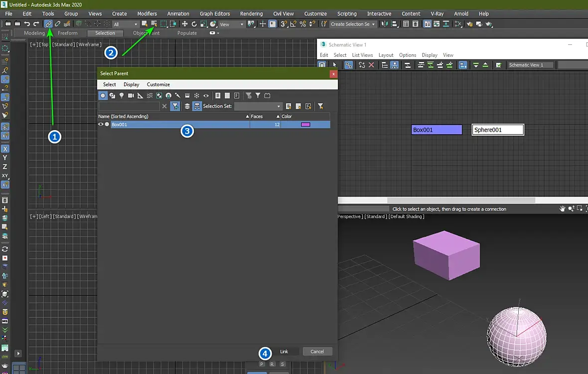Click the Connect tool in Schematic View
This screenshot has width=588, height=374.
pos(349,65)
